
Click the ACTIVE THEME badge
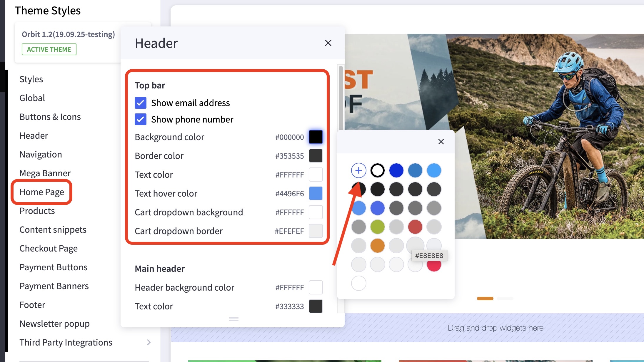49,49
